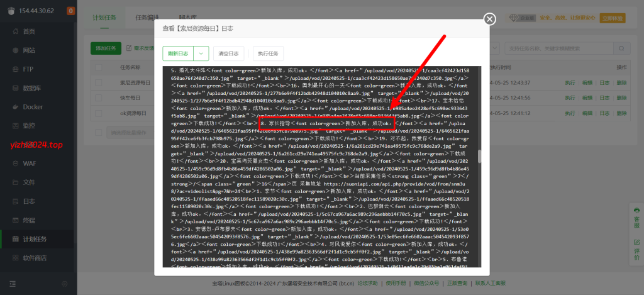Toggle the select-all checkbox in table header
Viewport: 644px width, 295px height.
click(99, 67)
